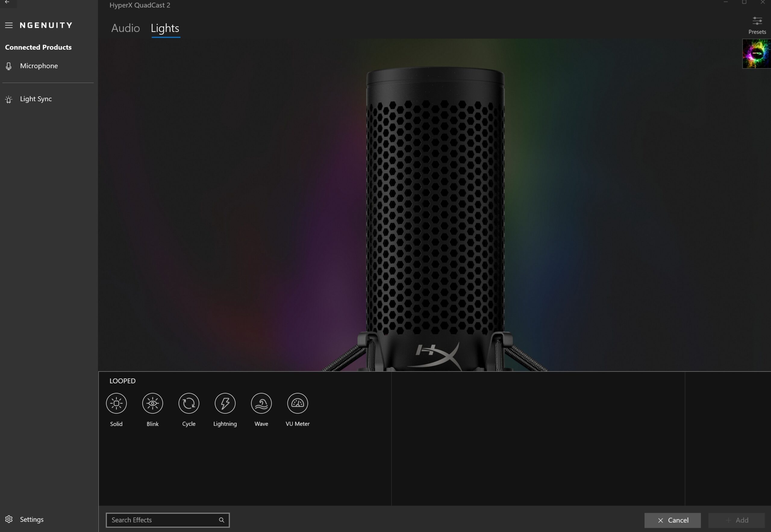Toggle the NGENUITY hamburger menu
771x532 pixels.
click(x=9, y=25)
